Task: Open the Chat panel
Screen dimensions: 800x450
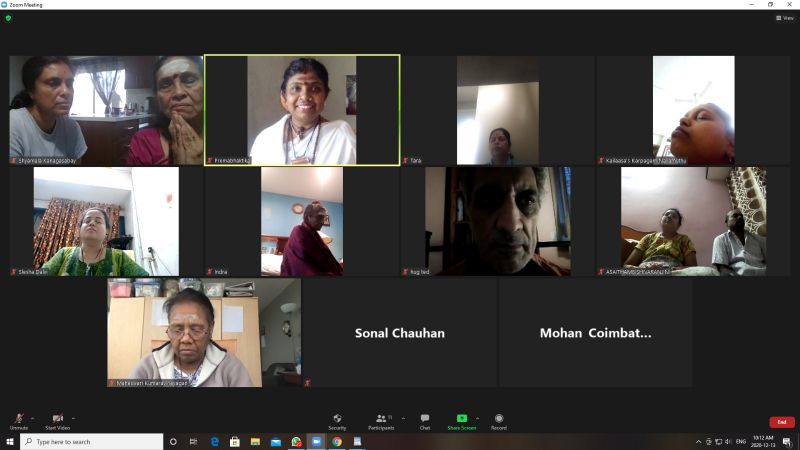Action: point(425,418)
